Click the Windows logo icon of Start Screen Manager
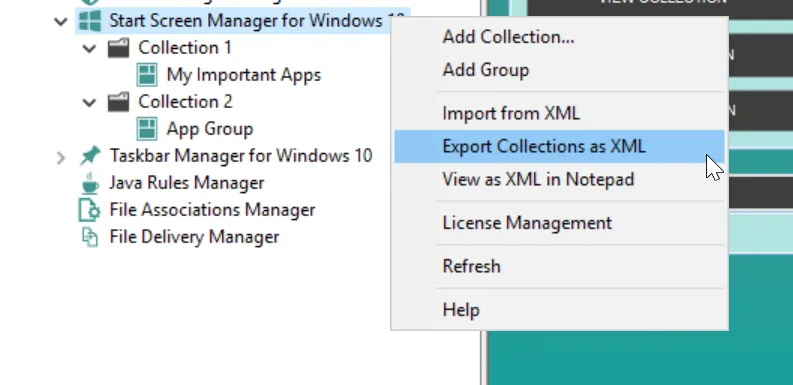Viewport: 793px width, 385px height. coord(90,21)
